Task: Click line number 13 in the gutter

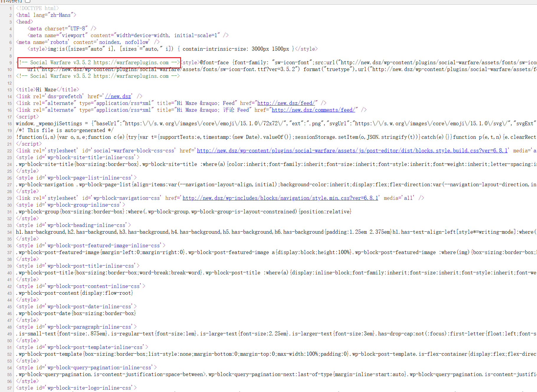Action: click(x=9, y=90)
